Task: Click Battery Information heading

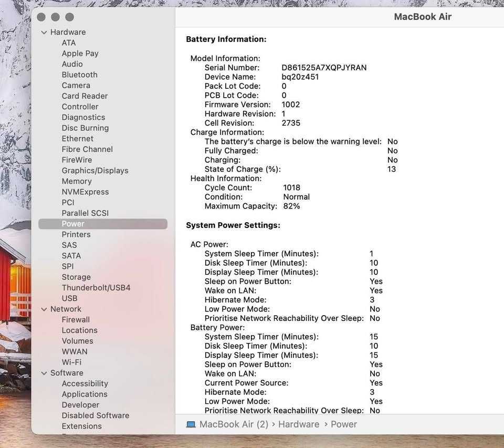Action: (x=226, y=39)
